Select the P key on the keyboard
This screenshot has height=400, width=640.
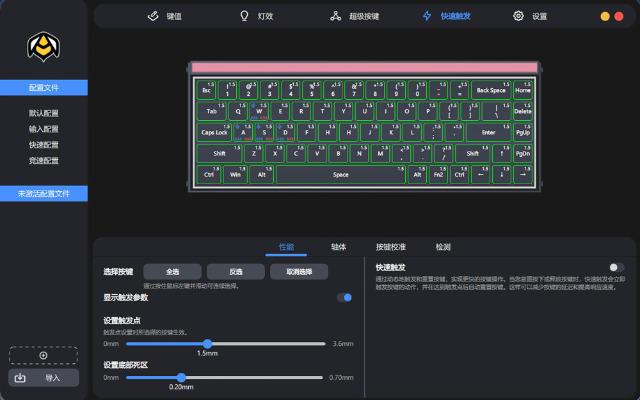pyautogui.click(x=428, y=111)
